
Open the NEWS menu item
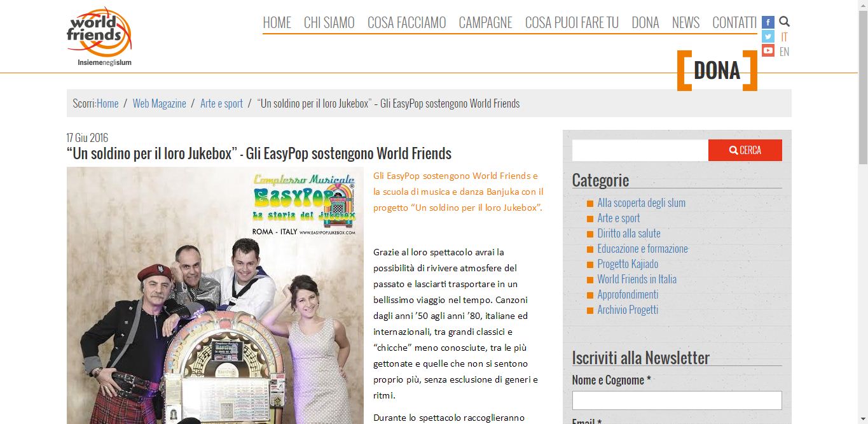click(x=685, y=22)
